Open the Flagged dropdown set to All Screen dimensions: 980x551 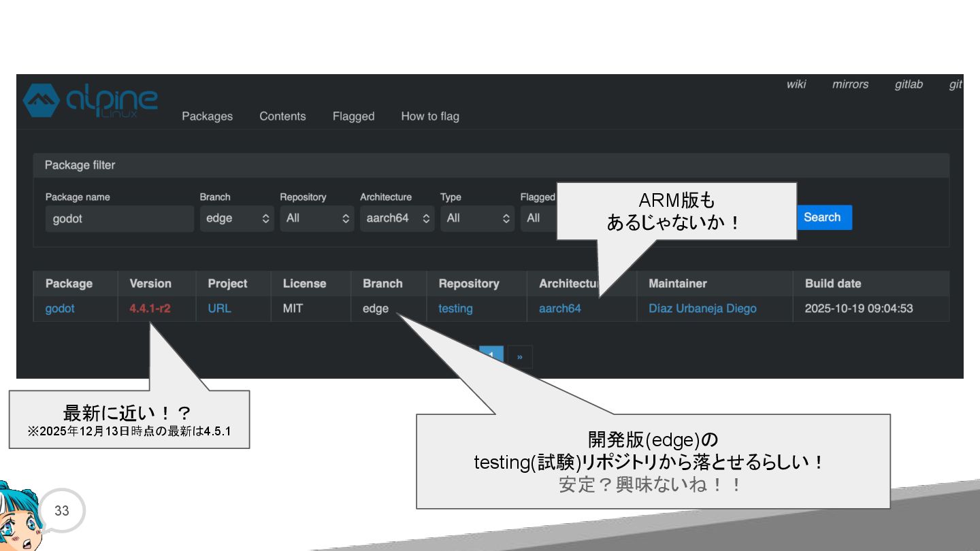click(539, 218)
